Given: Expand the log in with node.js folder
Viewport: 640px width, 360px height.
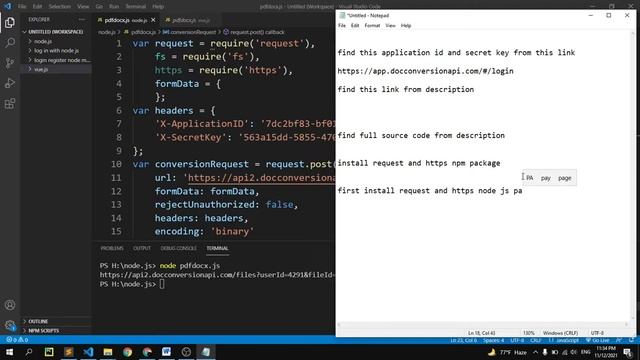Looking at the screenshot, I should (x=56, y=51).
